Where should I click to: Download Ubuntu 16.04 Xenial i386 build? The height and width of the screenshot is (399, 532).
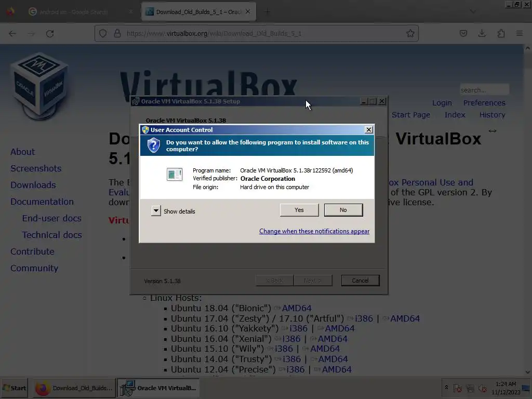pyautogui.click(x=291, y=339)
